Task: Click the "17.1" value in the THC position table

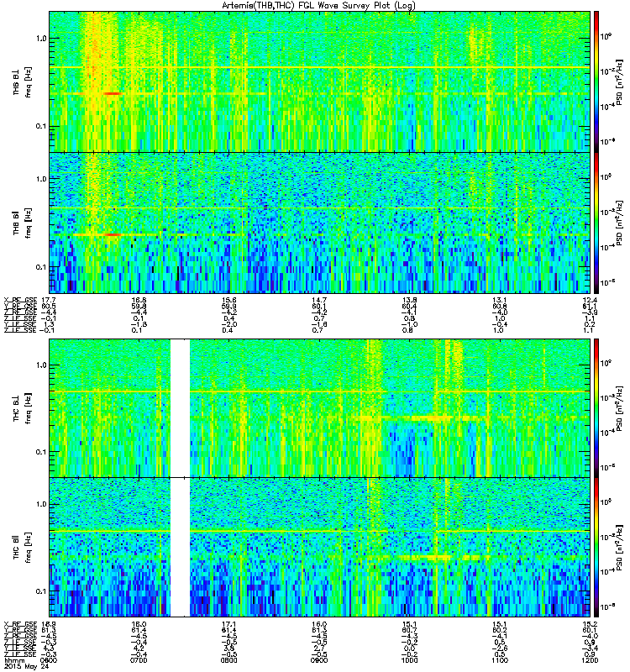Action: [228, 624]
